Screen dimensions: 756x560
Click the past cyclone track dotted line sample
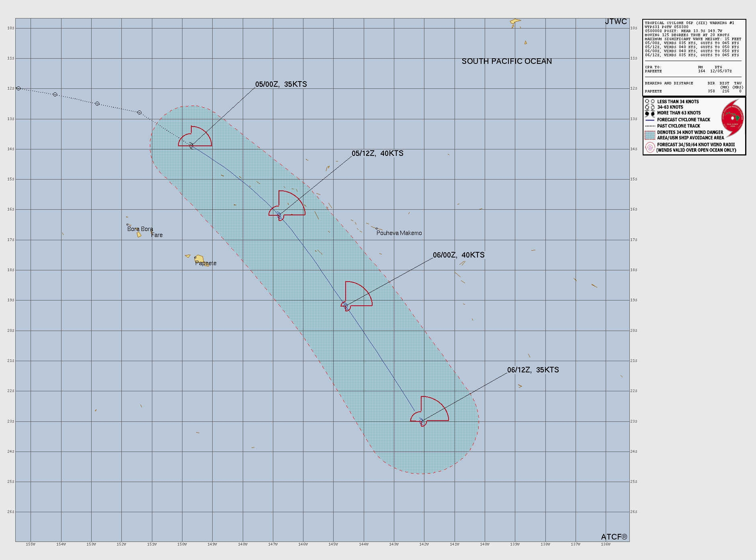(x=649, y=126)
